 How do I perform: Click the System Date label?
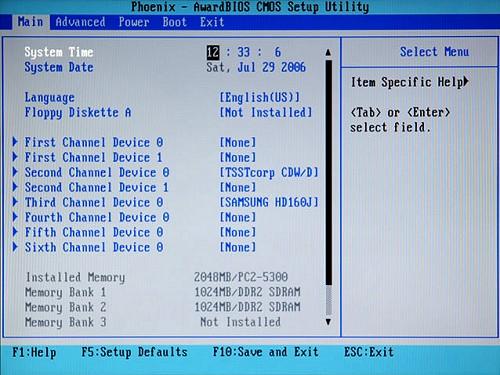pyautogui.click(x=59, y=67)
